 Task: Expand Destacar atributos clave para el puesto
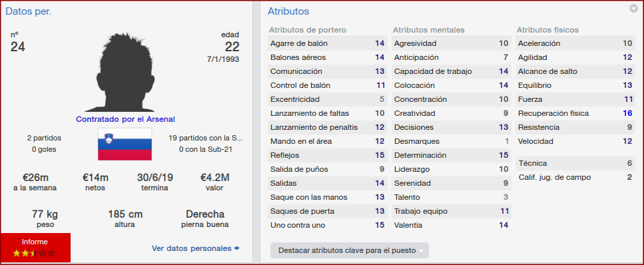click(350, 250)
